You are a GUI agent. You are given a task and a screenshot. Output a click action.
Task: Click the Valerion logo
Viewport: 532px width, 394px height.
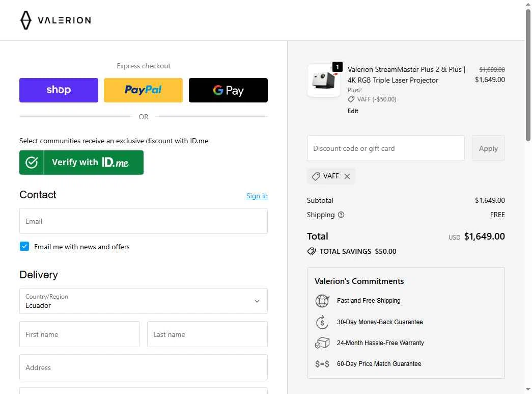(55, 20)
